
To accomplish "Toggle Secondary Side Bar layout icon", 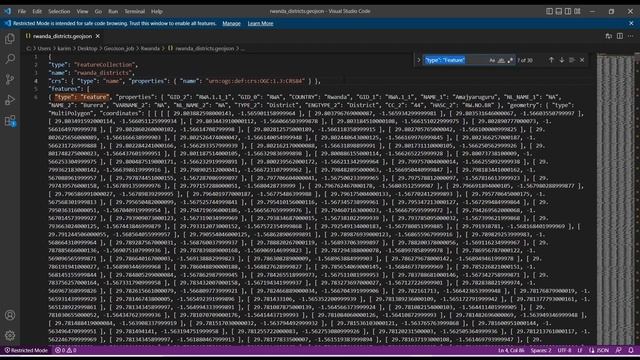I will [x=568, y=11].
